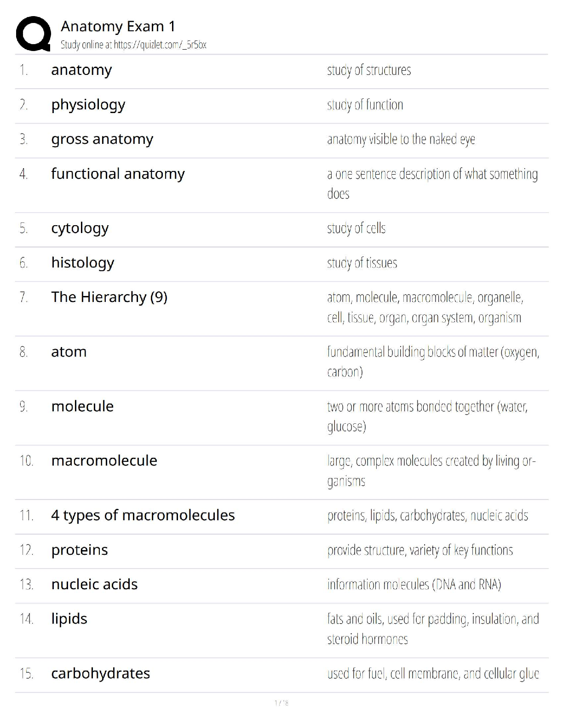Select the term 'anatomy' in row 1
The height and width of the screenshot is (728, 563).
click(81, 70)
